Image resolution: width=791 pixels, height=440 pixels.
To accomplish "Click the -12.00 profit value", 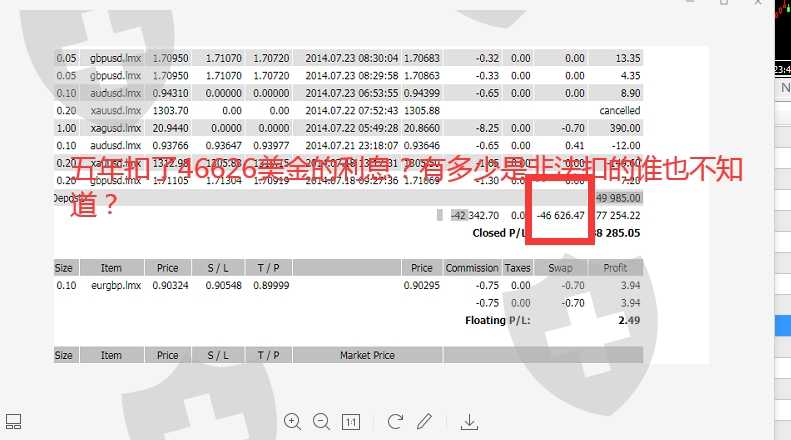I will pos(626,145).
